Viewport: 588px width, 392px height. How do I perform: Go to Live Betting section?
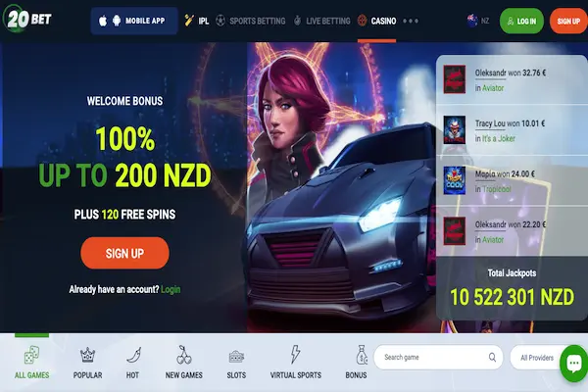tap(321, 21)
